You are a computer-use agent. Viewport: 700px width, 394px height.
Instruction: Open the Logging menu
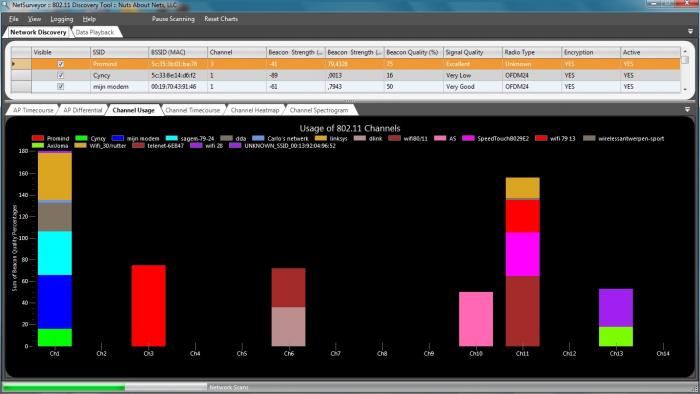(62, 19)
